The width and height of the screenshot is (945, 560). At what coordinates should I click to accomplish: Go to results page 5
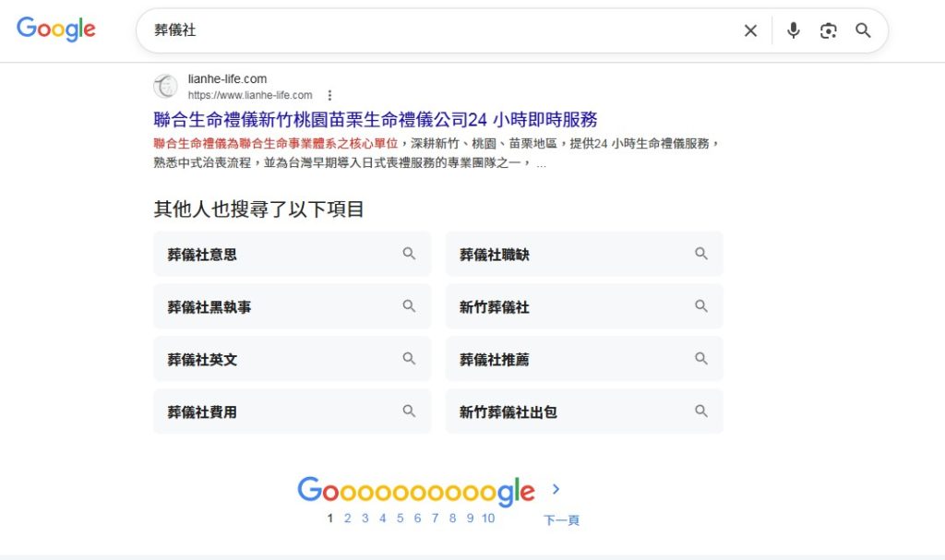click(400, 518)
